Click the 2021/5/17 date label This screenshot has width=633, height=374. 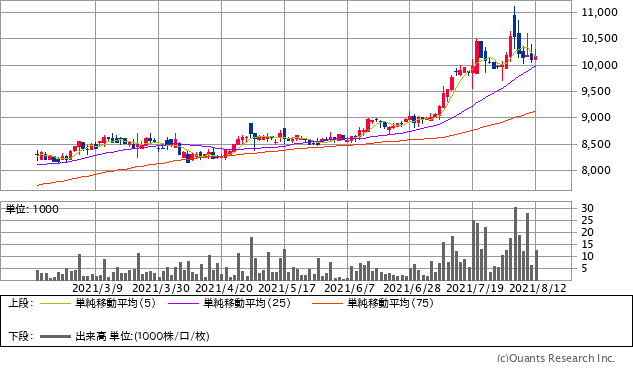287,288
